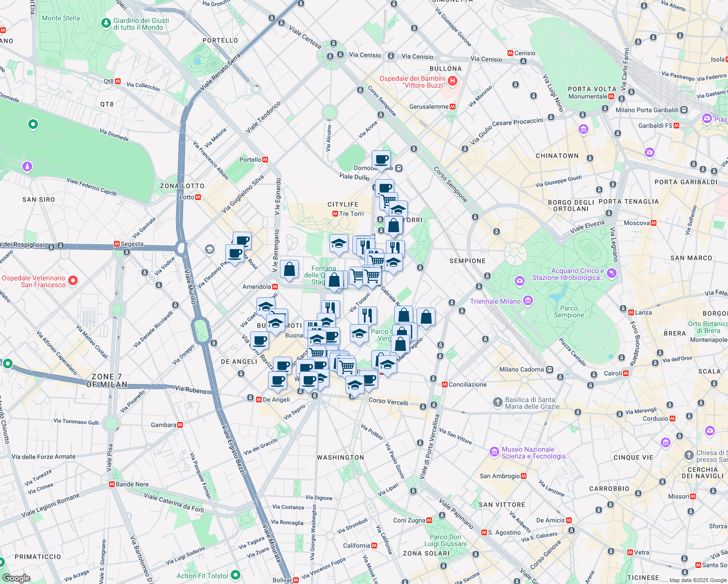Select the SAN SIRO area label

click(39, 200)
